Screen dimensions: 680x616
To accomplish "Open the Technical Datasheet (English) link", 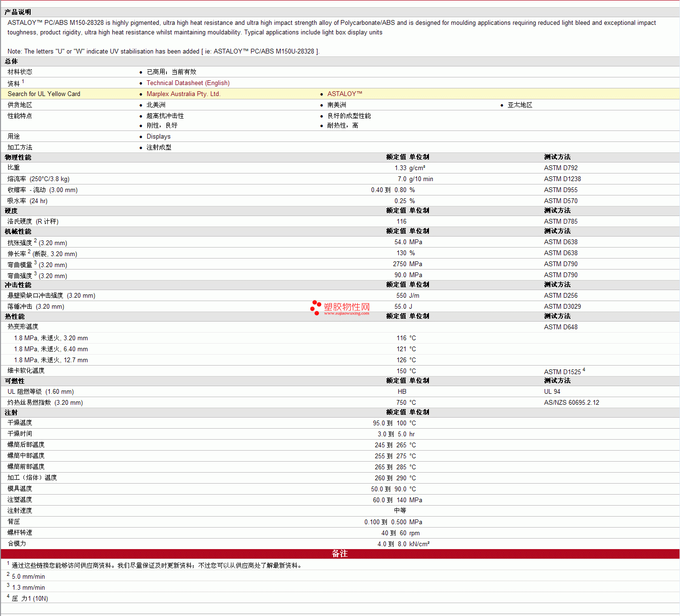I will pyautogui.click(x=188, y=83).
